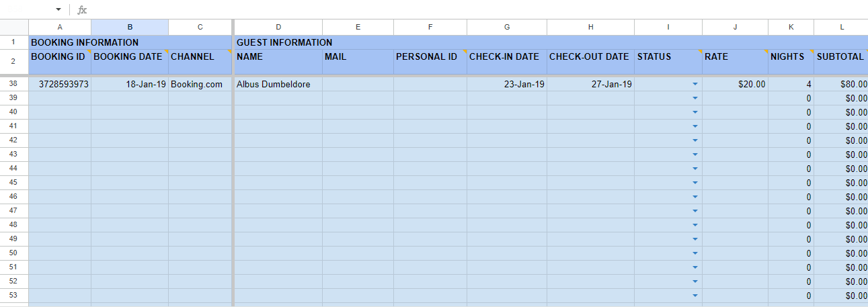This screenshot has width=868, height=307.
Task: Select column D header
Action: coord(278,27)
